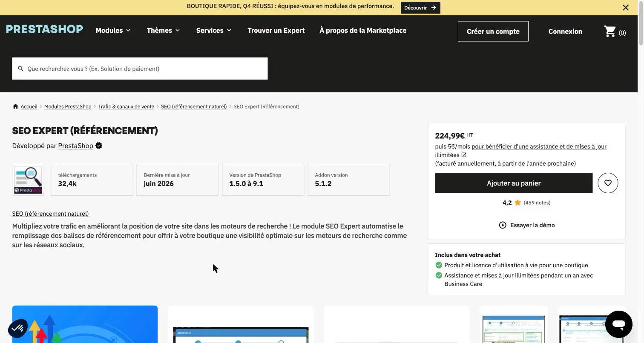Expand the Thèmes dropdown menu

coord(164,30)
